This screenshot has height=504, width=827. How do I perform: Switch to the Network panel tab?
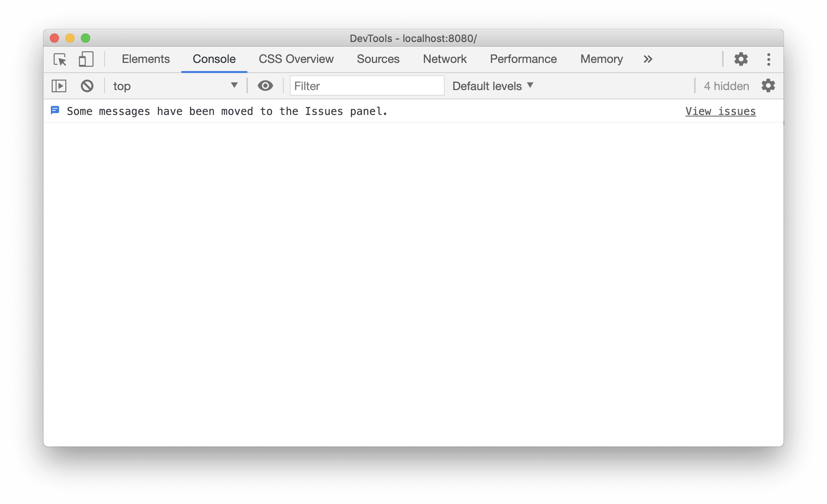click(x=444, y=58)
